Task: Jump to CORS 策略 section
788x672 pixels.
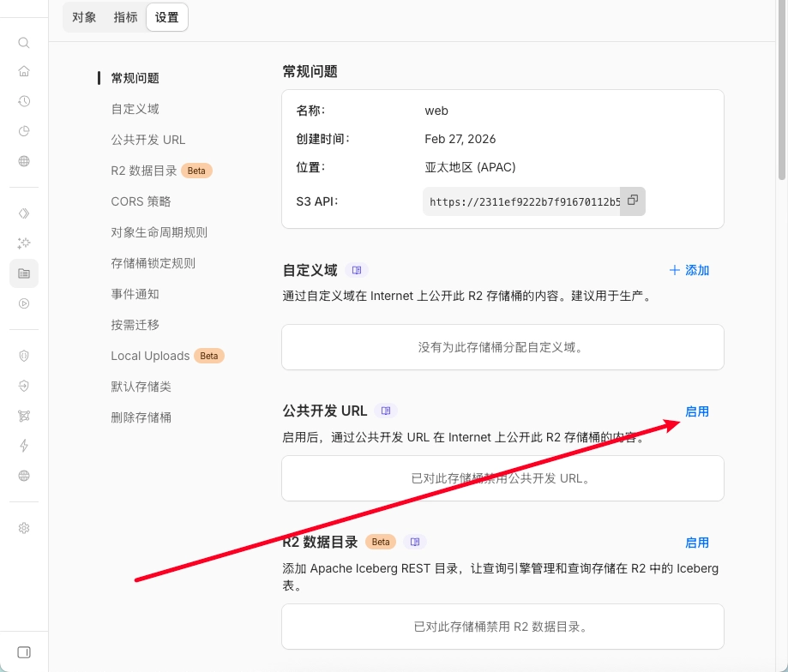Action: 141,201
